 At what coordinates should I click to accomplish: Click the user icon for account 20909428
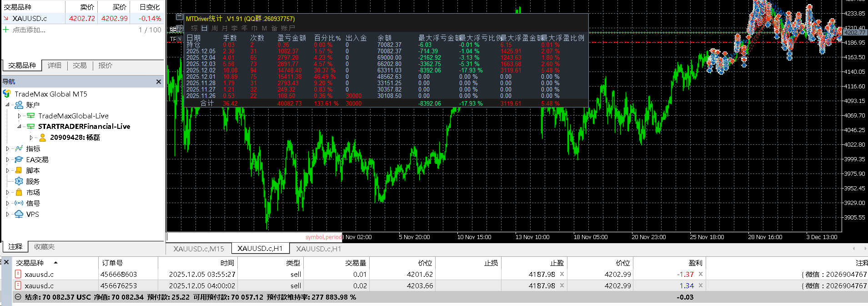43,137
